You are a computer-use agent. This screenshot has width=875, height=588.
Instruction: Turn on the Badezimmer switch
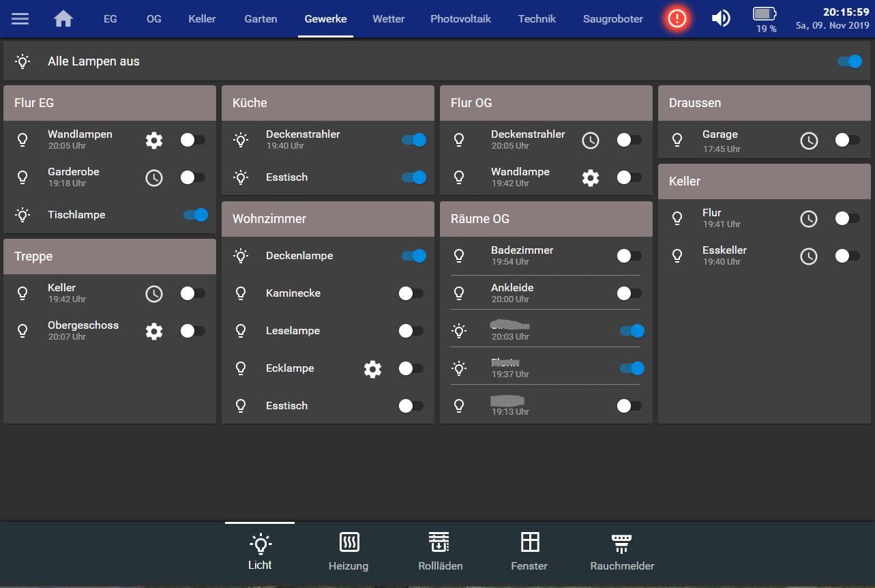tap(629, 256)
